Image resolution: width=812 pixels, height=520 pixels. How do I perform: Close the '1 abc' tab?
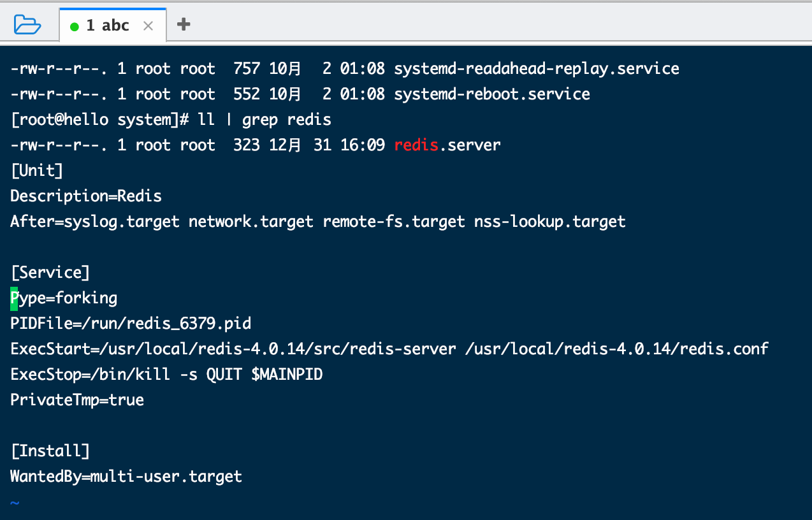(148, 25)
